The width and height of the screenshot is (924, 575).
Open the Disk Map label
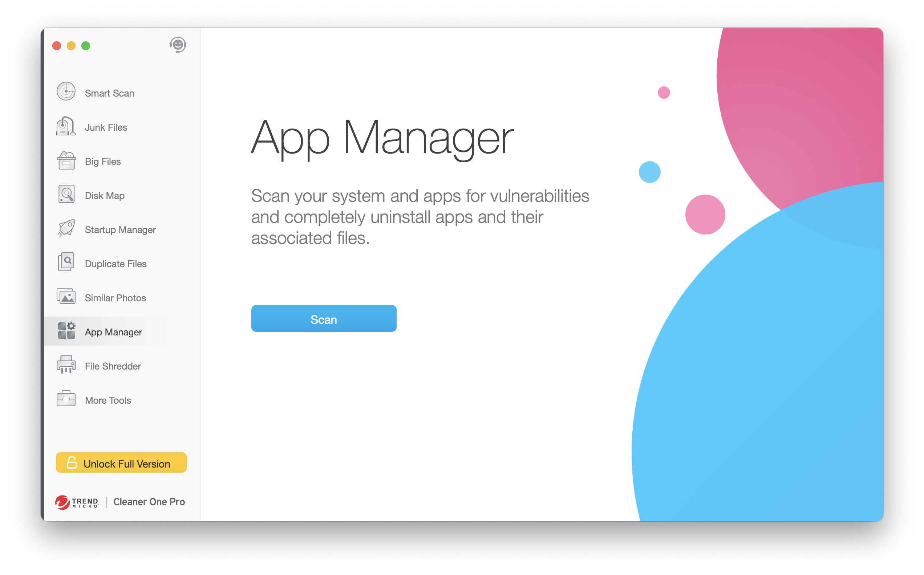pos(105,196)
